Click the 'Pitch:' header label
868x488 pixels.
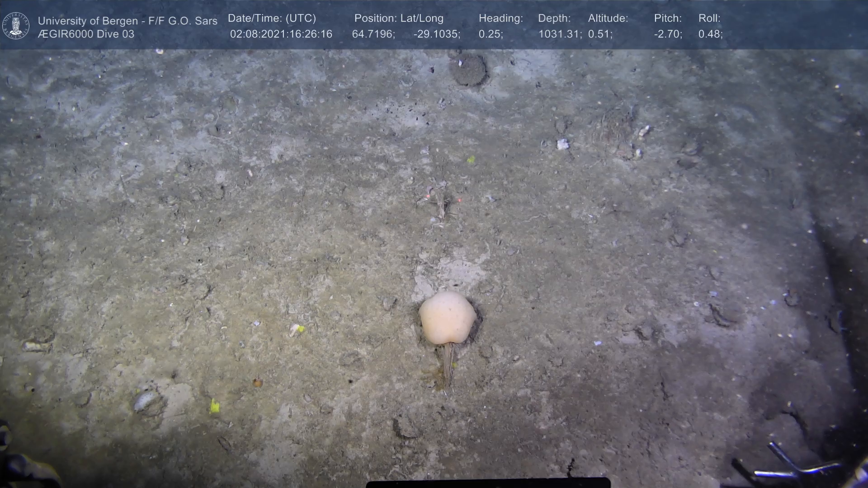coord(668,19)
